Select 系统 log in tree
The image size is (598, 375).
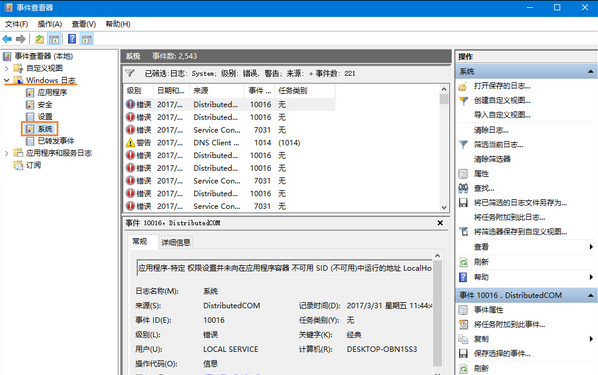click(x=45, y=129)
